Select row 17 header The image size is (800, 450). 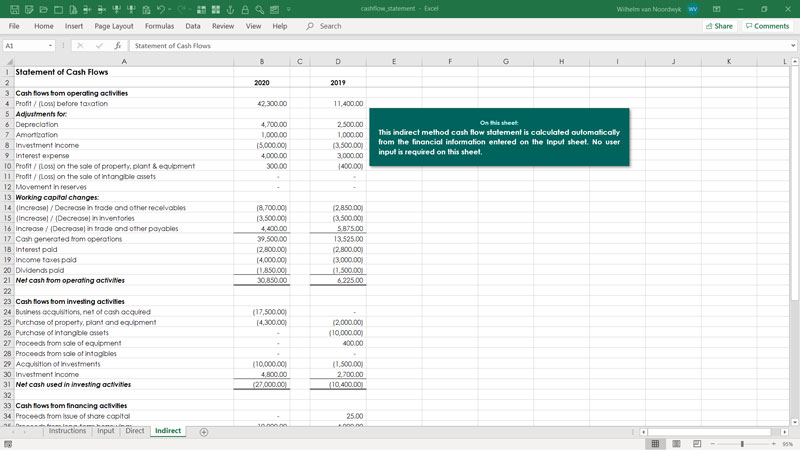coord(7,239)
